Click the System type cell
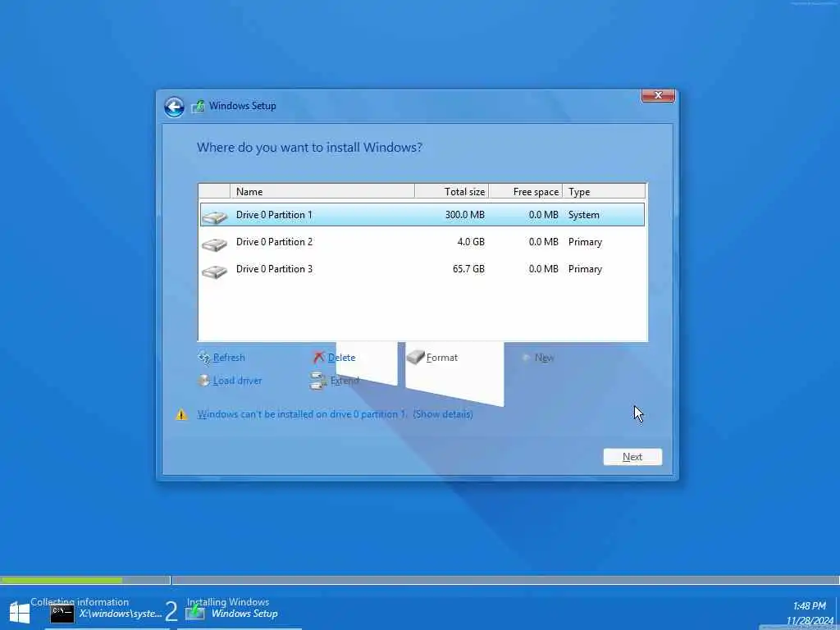840x630 pixels. tap(584, 215)
